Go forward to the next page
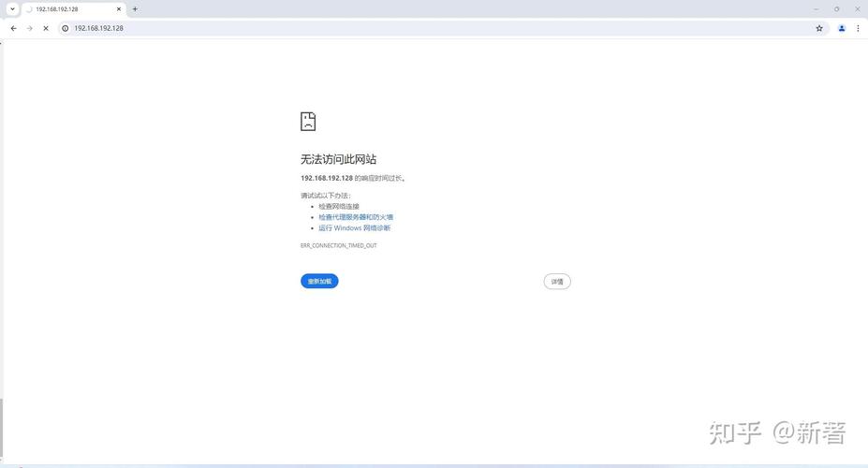Screen dimensions: 868x468 (30, 28)
